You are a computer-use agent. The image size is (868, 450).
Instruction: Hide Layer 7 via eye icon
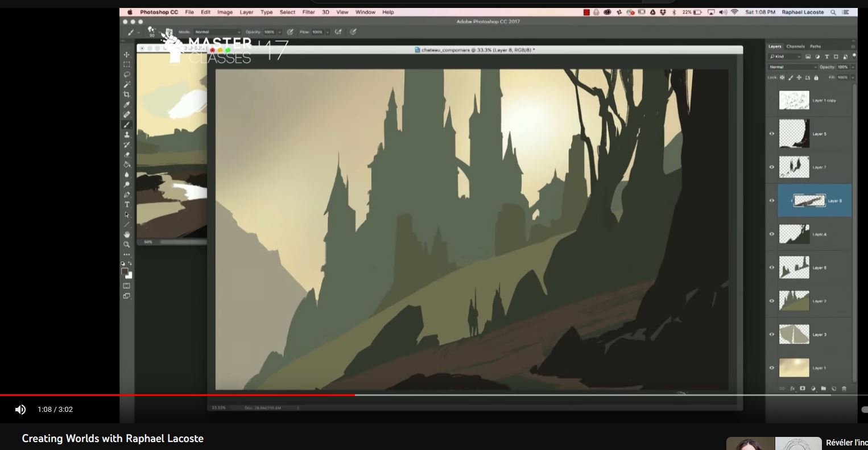click(772, 167)
